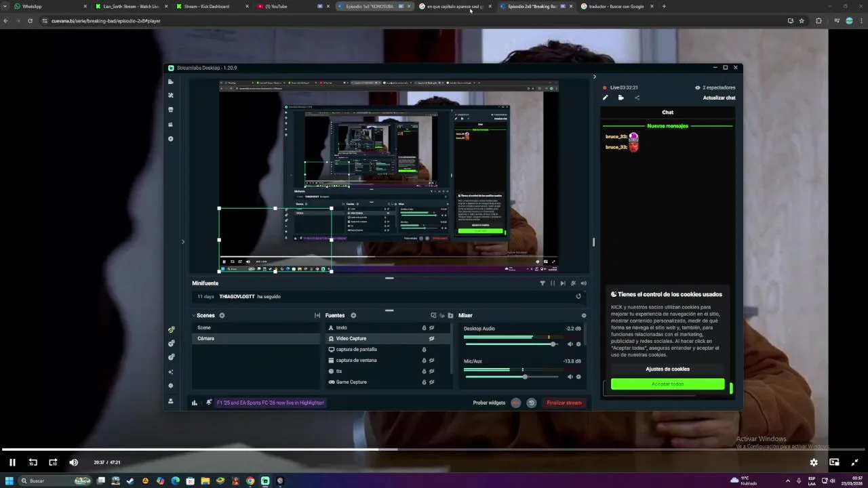868x488 pixels.
Task: Open video player settings gear
Action: click(814, 462)
